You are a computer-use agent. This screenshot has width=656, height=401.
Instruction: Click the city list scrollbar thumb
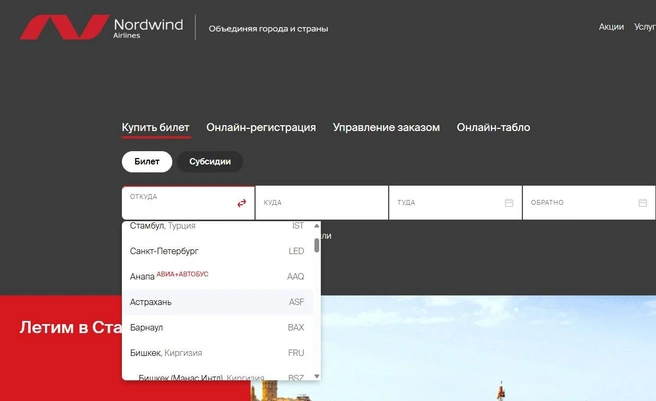[317, 245]
